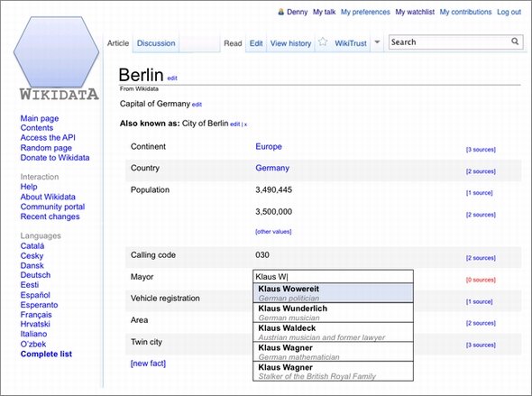Open the Europe link
This screenshot has height=396, width=532.
(269, 147)
